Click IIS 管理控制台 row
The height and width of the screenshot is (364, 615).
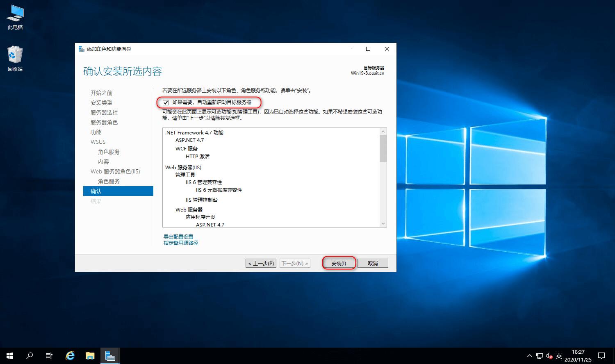pyautogui.click(x=201, y=200)
